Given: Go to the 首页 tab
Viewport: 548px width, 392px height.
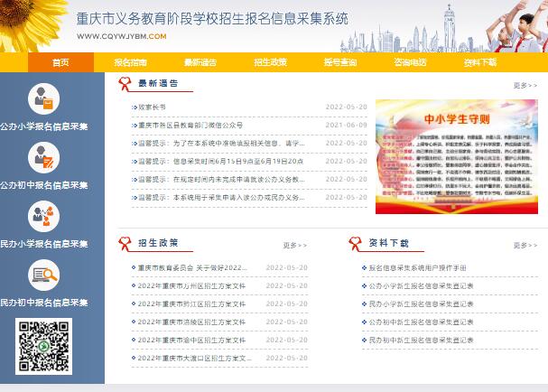Looking at the screenshot, I should pyautogui.click(x=60, y=62).
